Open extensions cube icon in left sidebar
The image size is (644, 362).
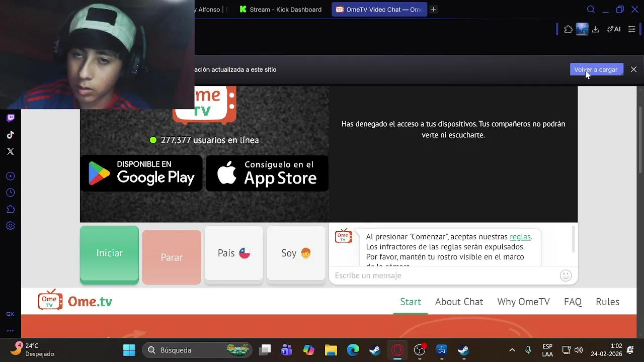[11, 209]
